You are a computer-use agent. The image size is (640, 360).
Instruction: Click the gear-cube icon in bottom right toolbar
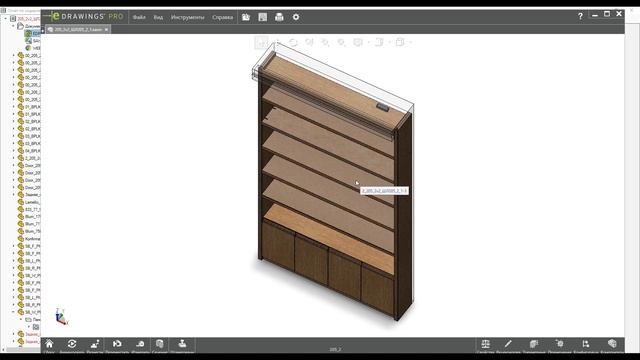point(560,344)
